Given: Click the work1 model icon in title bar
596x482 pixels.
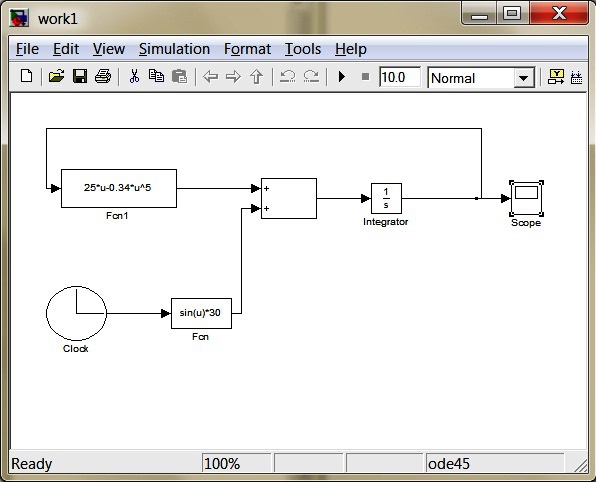Looking at the screenshot, I should point(19,17).
